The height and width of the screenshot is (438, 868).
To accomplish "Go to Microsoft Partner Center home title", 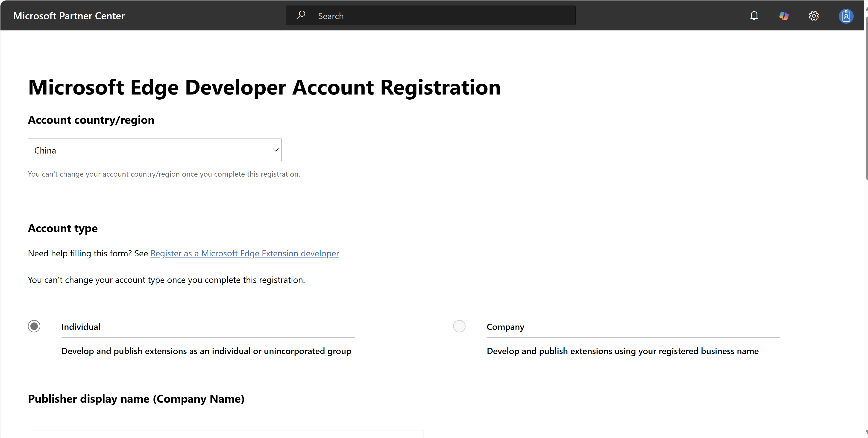I will tap(69, 16).
